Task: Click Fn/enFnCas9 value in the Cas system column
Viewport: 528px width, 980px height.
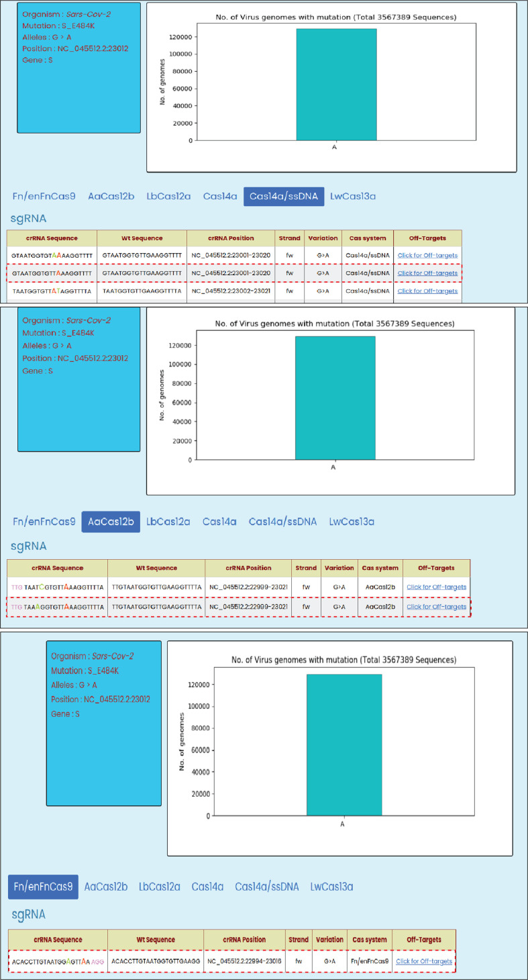Action: click(369, 961)
